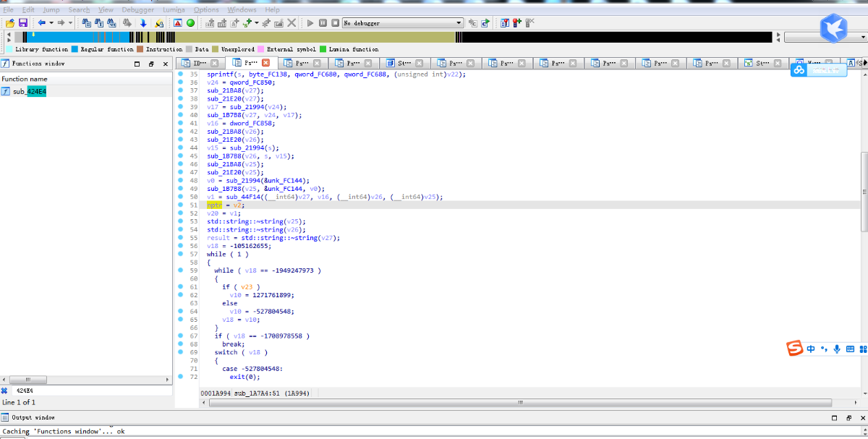Click exit(0) call on line 72
868x439 pixels.
click(x=243, y=377)
